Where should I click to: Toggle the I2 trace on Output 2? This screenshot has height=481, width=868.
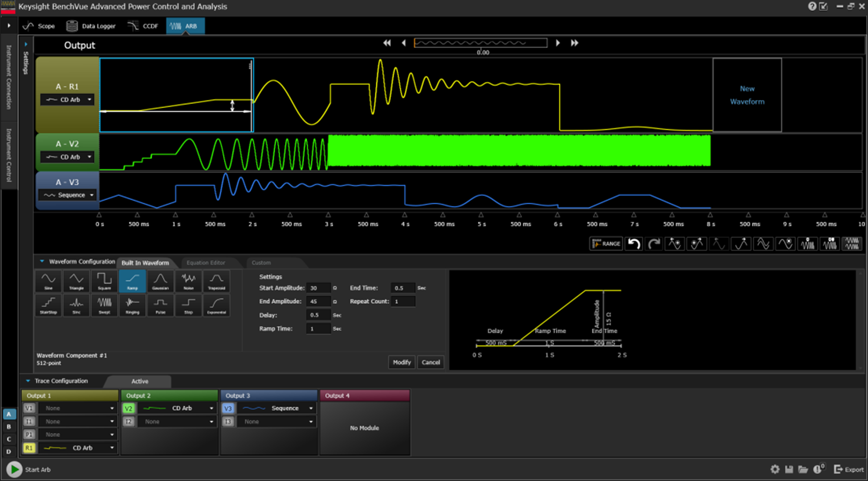click(x=129, y=421)
